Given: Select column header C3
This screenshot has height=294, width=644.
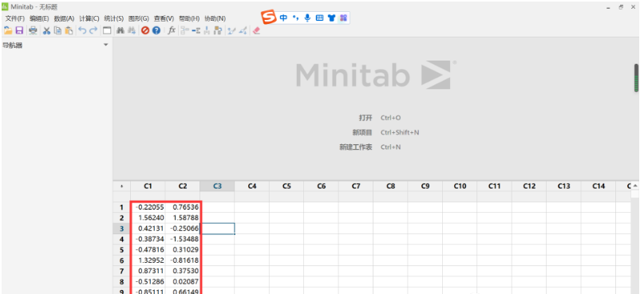Looking at the screenshot, I should (217, 186).
